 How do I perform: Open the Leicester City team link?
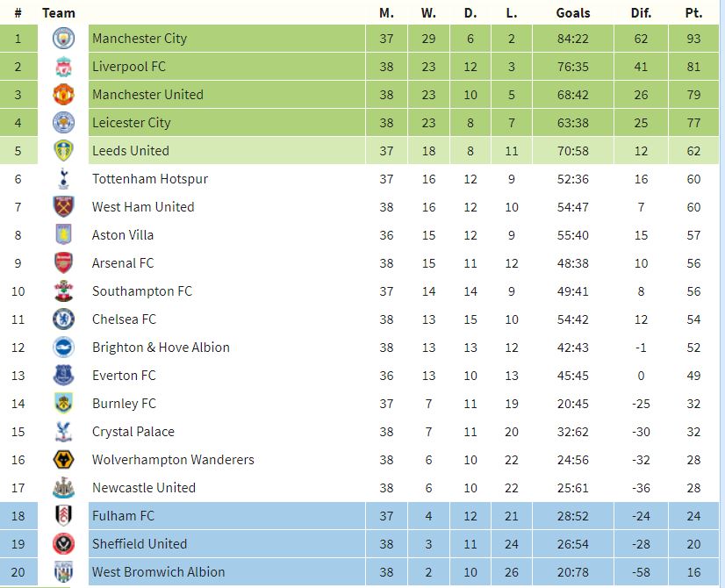pos(132,123)
